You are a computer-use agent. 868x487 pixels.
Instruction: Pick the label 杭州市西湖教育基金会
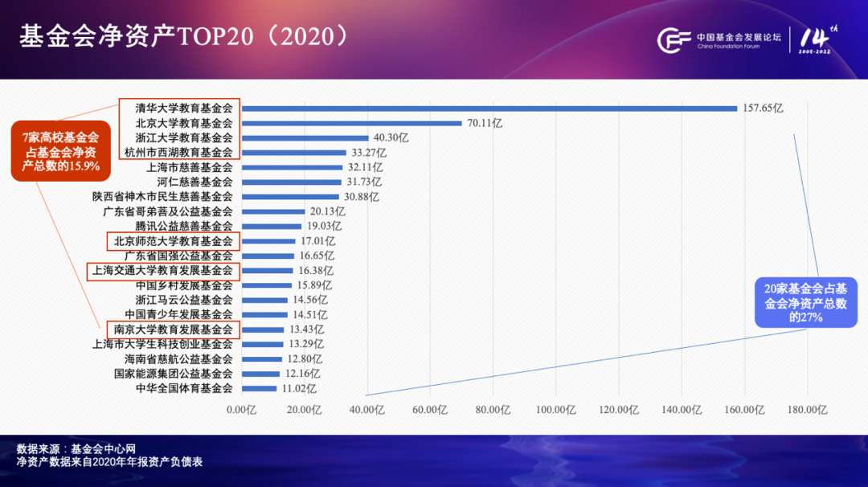(x=178, y=152)
